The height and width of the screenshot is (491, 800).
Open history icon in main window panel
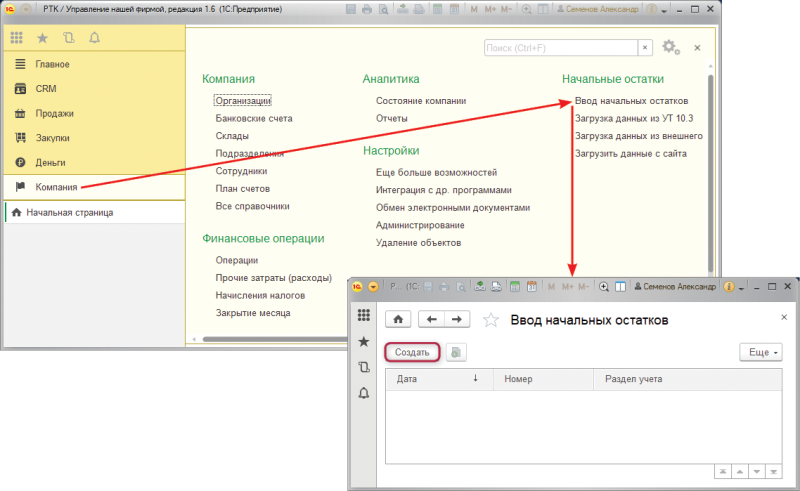point(68,38)
